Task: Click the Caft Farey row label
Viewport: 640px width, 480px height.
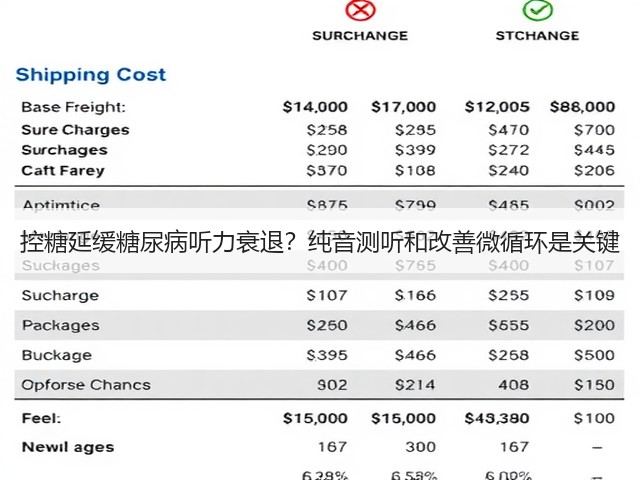Action: point(63,171)
